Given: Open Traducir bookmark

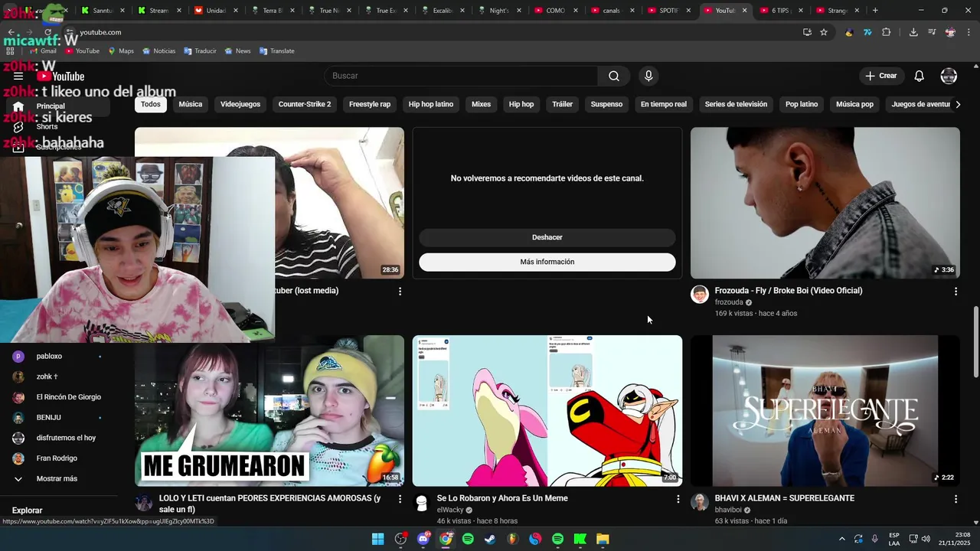Looking at the screenshot, I should 199,51.
